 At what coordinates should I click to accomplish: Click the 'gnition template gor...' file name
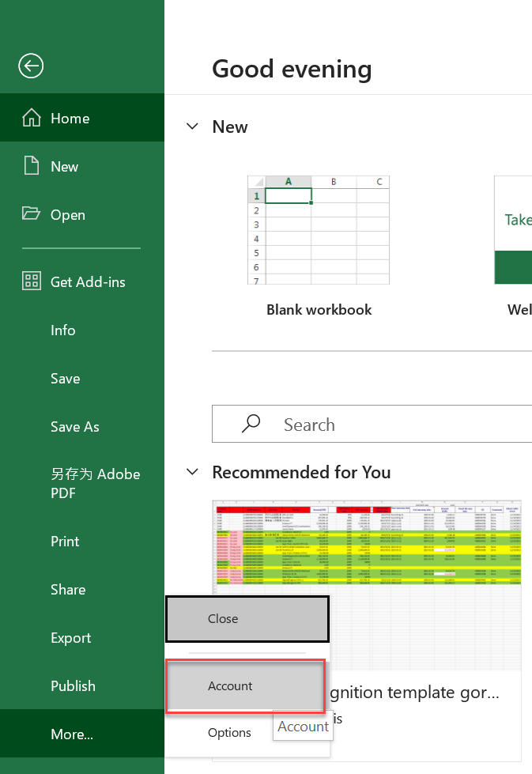414,693
